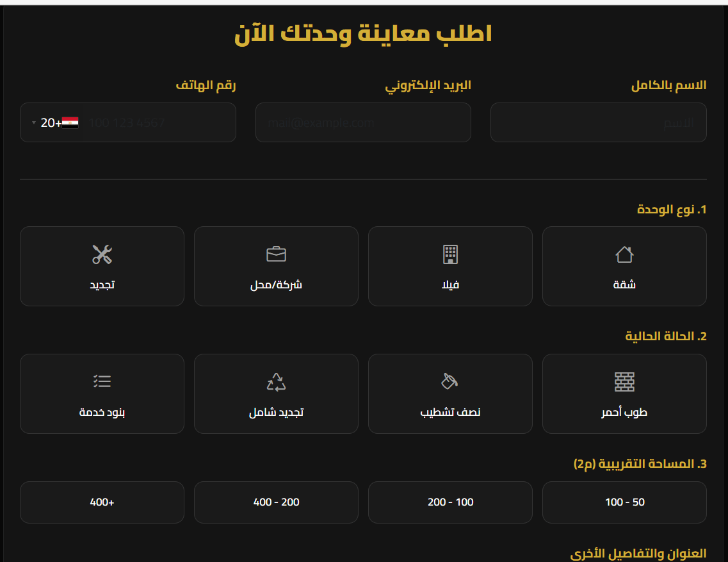This screenshot has width=728, height=562.
Task: Choose the 100 - 50 area range
Action: tap(624, 502)
